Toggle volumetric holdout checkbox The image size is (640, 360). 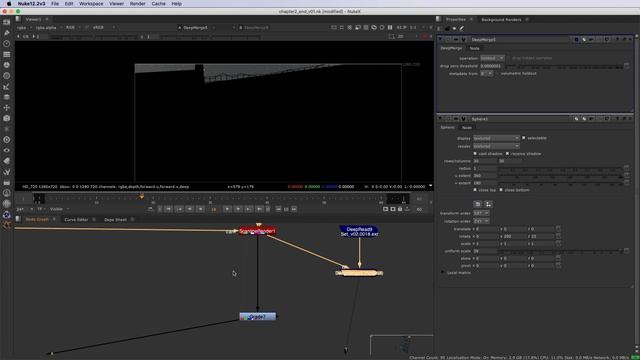(x=497, y=73)
